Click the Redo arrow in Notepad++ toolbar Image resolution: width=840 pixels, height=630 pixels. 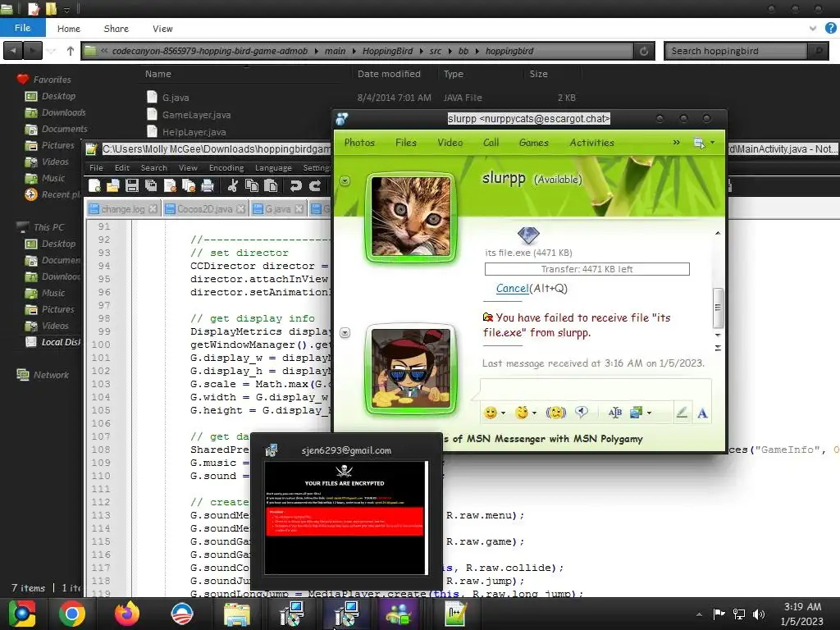[x=315, y=186]
